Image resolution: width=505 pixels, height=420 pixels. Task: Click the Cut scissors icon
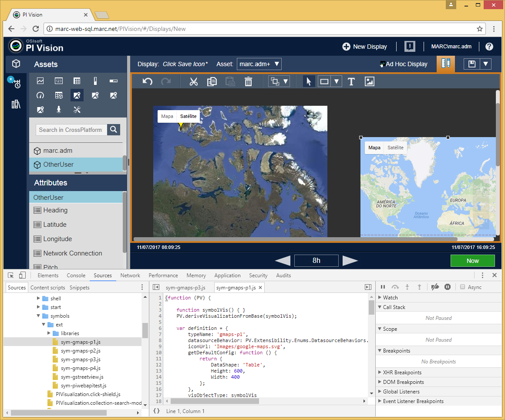coord(194,81)
